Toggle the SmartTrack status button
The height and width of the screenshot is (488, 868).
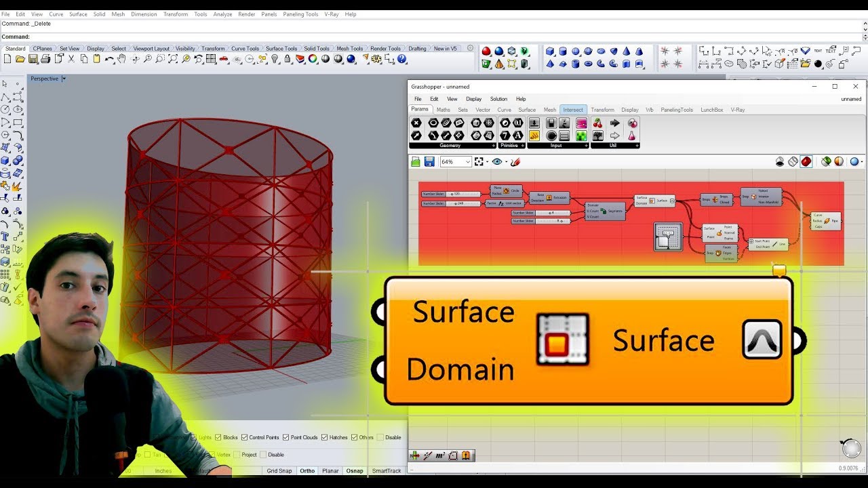[387, 470]
